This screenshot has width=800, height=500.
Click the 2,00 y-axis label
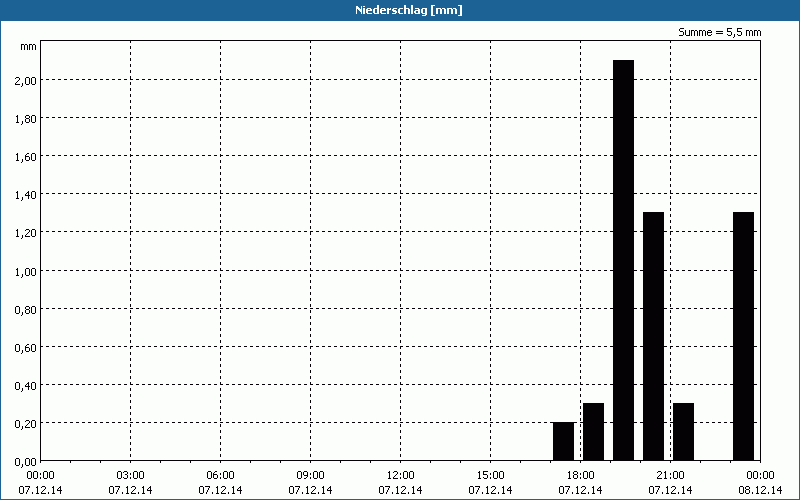[26, 81]
